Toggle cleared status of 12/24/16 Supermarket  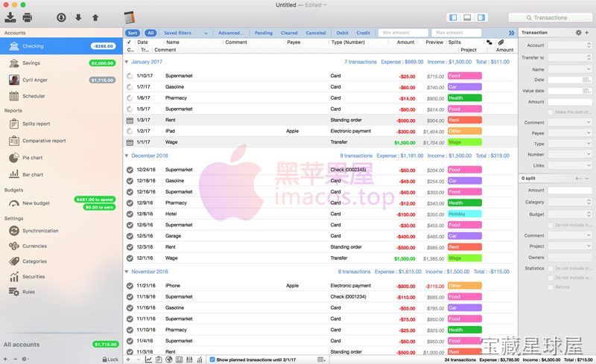click(x=130, y=170)
